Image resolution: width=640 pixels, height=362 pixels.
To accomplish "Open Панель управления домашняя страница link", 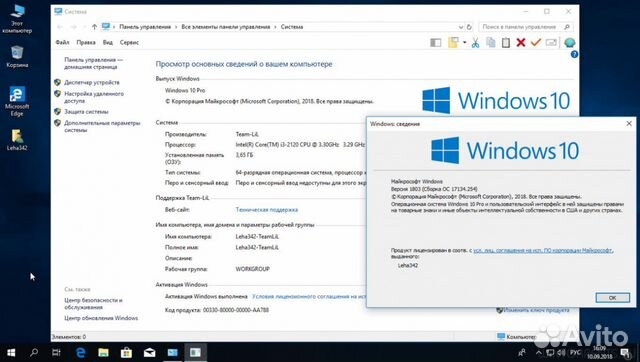I will click(93, 63).
